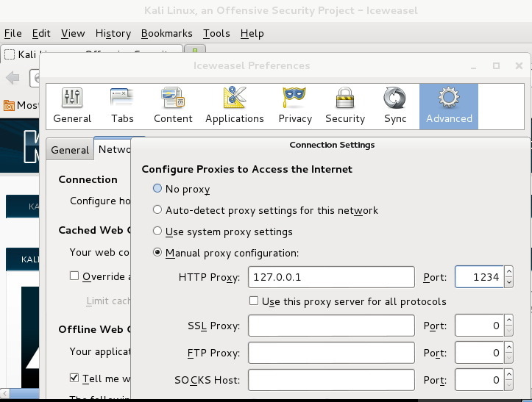Click the Connection section heading
Screen dimensions: 532x402
(88, 179)
